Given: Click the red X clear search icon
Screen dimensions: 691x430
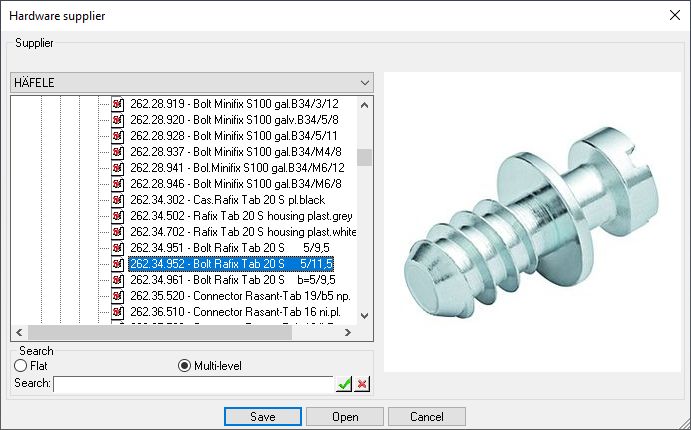Looking at the screenshot, I should [x=362, y=384].
